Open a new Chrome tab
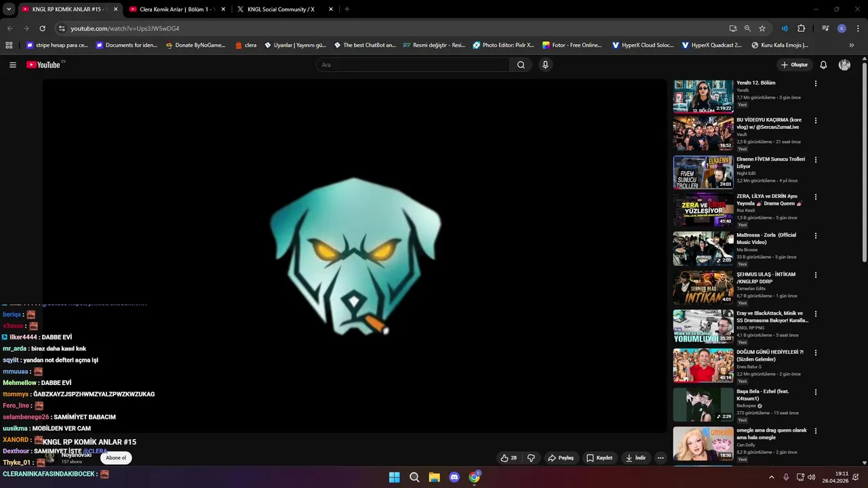The height and width of the screenshot is (488, 868). click(x=347, y=9)
